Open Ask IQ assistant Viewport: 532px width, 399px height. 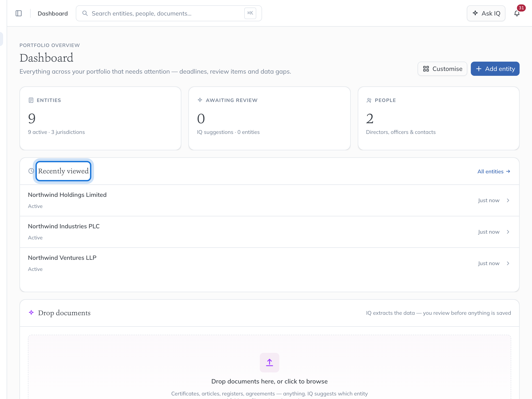[486, 14]
